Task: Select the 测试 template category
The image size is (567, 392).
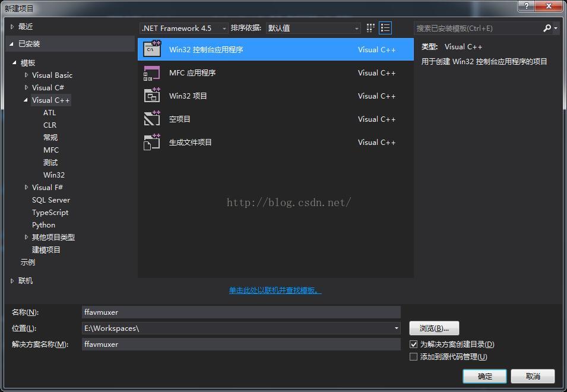Action: [50, 162]
